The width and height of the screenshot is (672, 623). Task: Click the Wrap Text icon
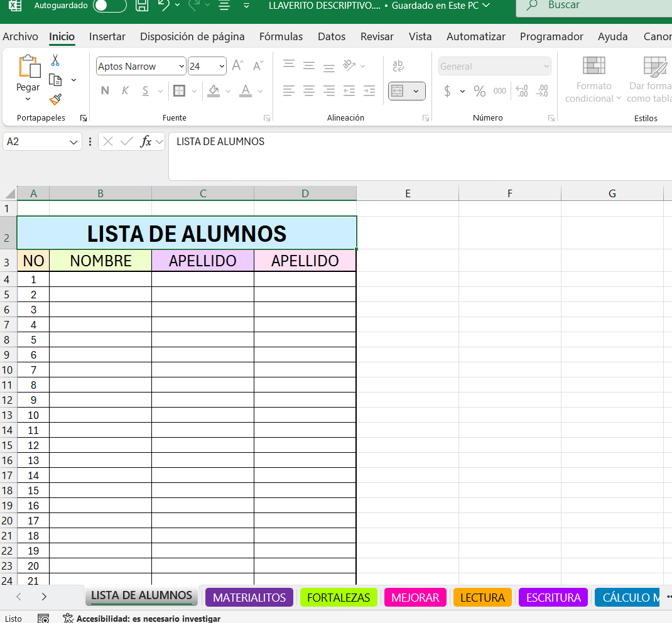coord(398,66)
